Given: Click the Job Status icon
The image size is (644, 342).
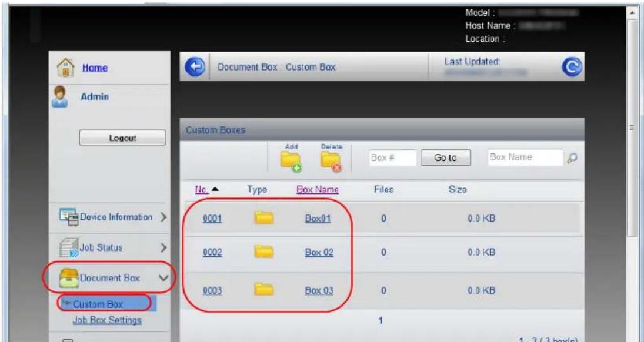Looking at the screenshot, I should [69, 248].
